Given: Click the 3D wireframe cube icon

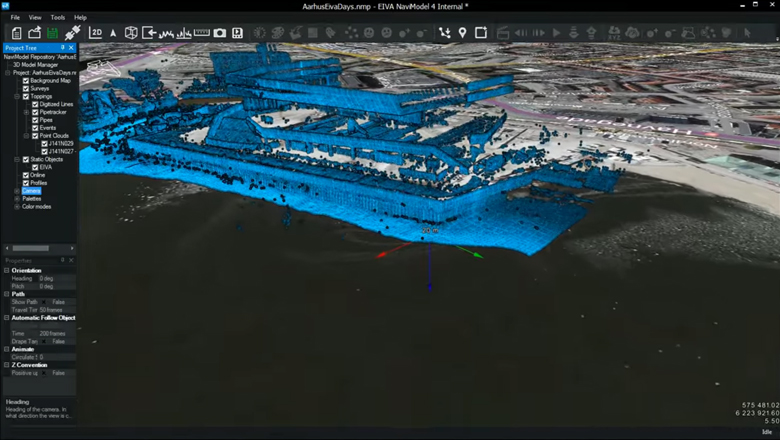Looking at the screenshot, I should pos(131,33).
